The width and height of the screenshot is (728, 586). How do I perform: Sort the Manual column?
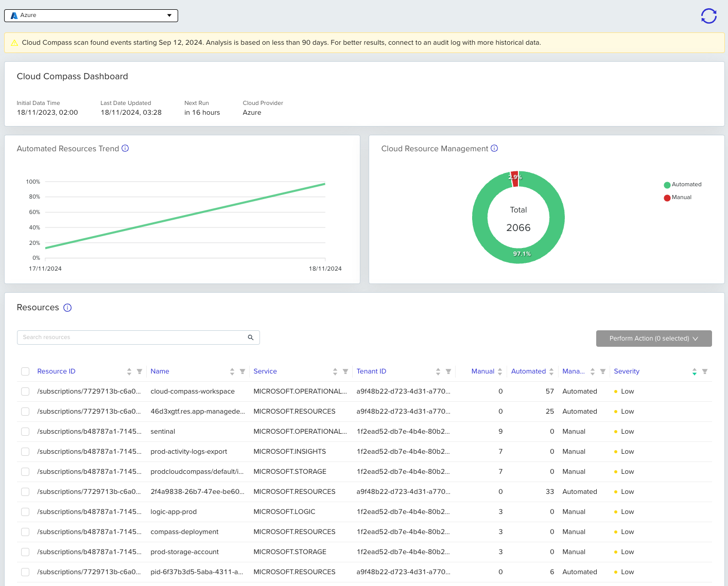pos(500,371)
